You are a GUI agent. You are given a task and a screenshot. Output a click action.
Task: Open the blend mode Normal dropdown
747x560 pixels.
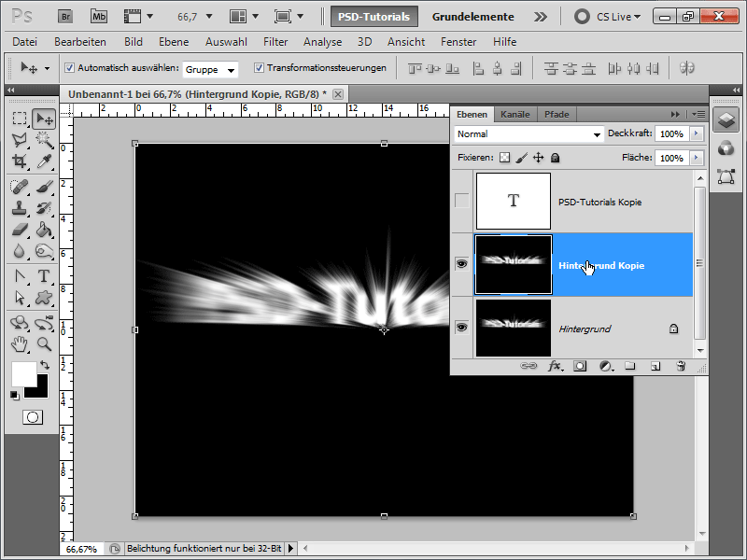click(529, 134)
